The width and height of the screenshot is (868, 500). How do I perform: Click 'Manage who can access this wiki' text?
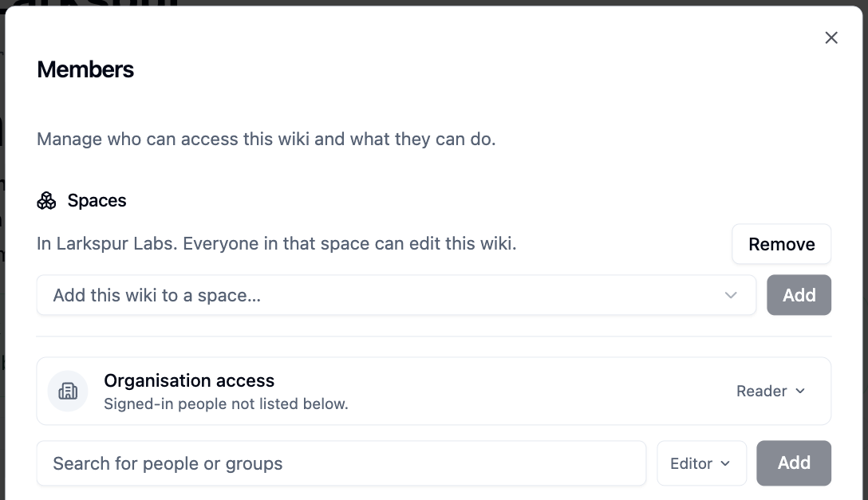[266, 139]
